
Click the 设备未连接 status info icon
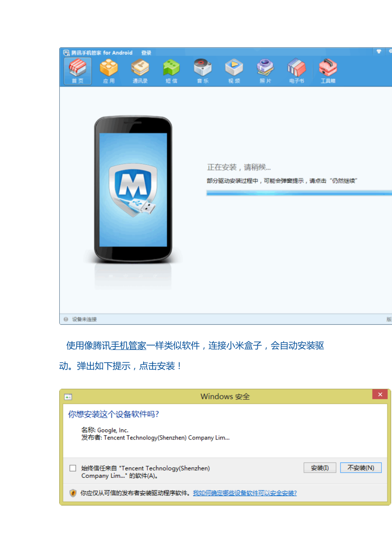66,319
